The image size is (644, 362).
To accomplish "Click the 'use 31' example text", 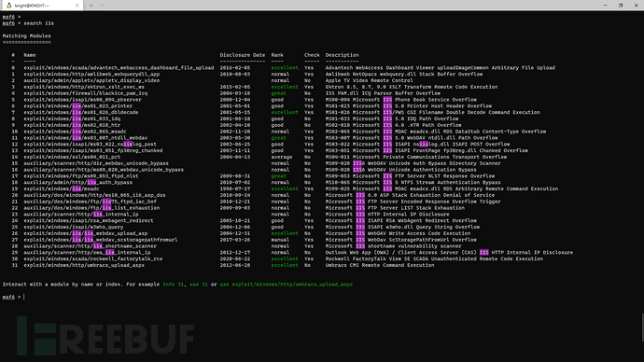I will coord(199,284).
